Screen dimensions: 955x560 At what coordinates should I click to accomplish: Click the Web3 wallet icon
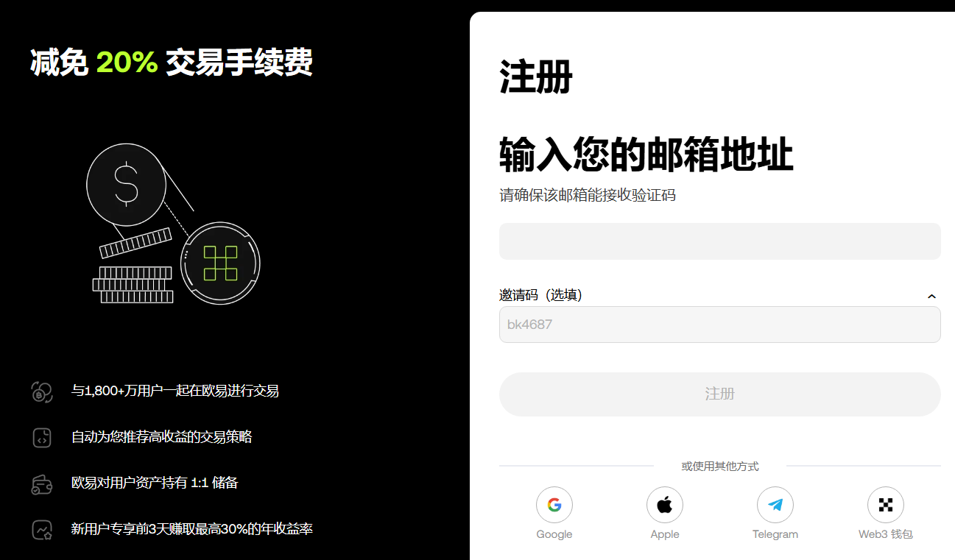tap(886, 505)
